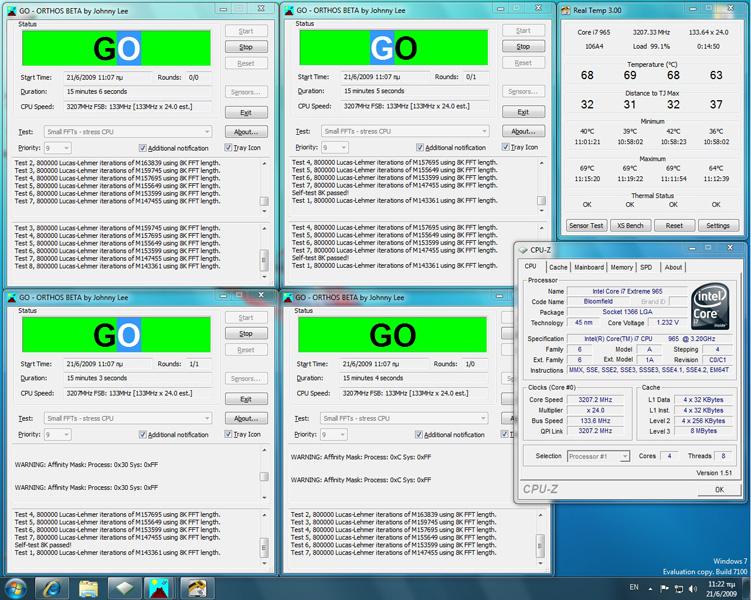Open Test dropdown in 15 minutes 5 seconds window

[405, 131]
